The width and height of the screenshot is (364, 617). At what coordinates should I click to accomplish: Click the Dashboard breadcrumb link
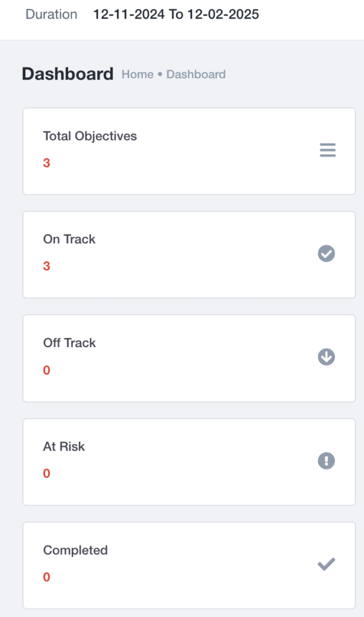click(x=196, y=74)
